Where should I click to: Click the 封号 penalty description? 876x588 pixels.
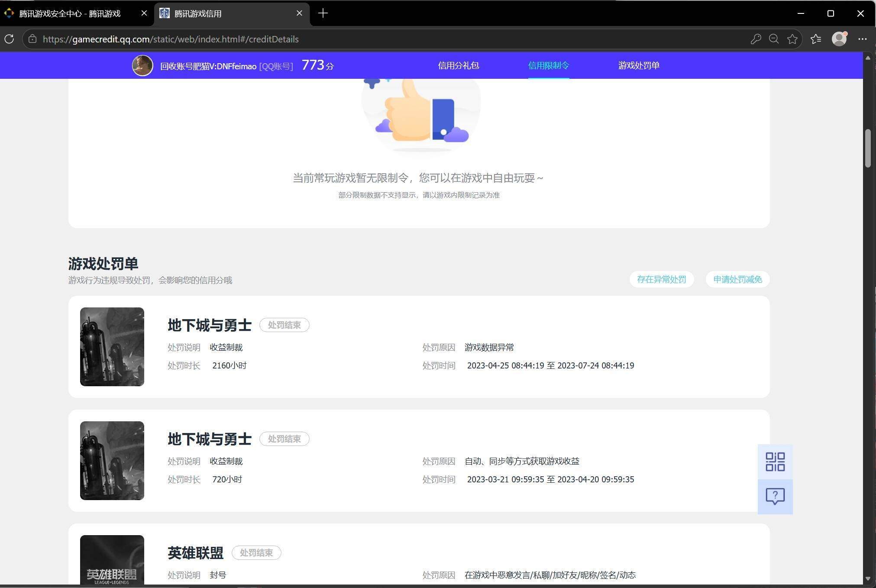tap(218, 575)
